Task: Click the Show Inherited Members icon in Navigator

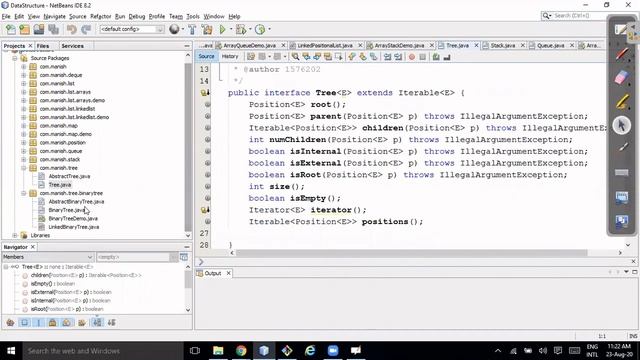Action: tap(10, 322)
